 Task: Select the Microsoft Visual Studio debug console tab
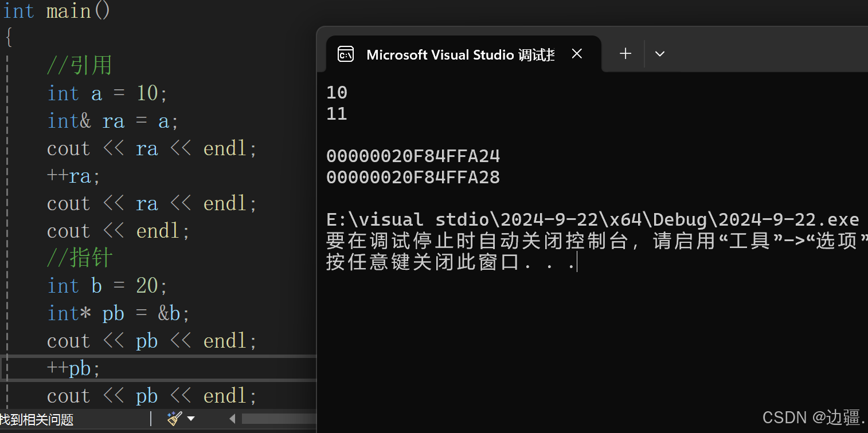point(464,54)
